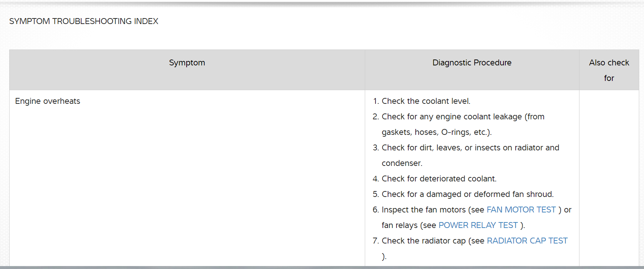Open the FAN MOTOR TEST link
Image resolution: width=644 pixels, height=269 pixels.
click(521, 210)
